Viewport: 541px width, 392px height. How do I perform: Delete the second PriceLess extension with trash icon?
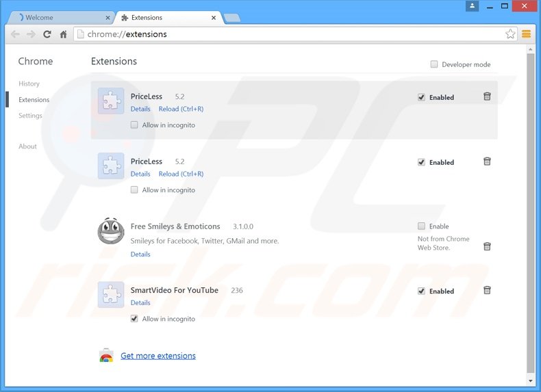pyautogui.click(x=487, y=161)
